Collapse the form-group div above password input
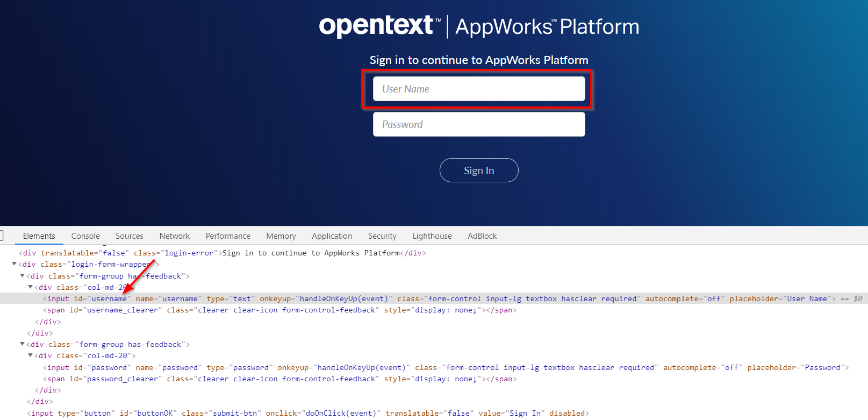This screenshot has height=420, width=868. (x=23, y=344)
